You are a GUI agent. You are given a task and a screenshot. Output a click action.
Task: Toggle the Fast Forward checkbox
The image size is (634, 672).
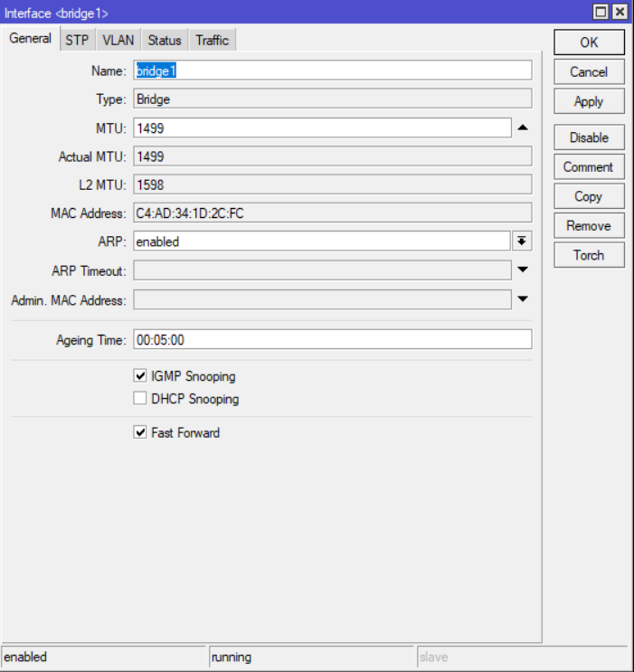pos(140,432)
